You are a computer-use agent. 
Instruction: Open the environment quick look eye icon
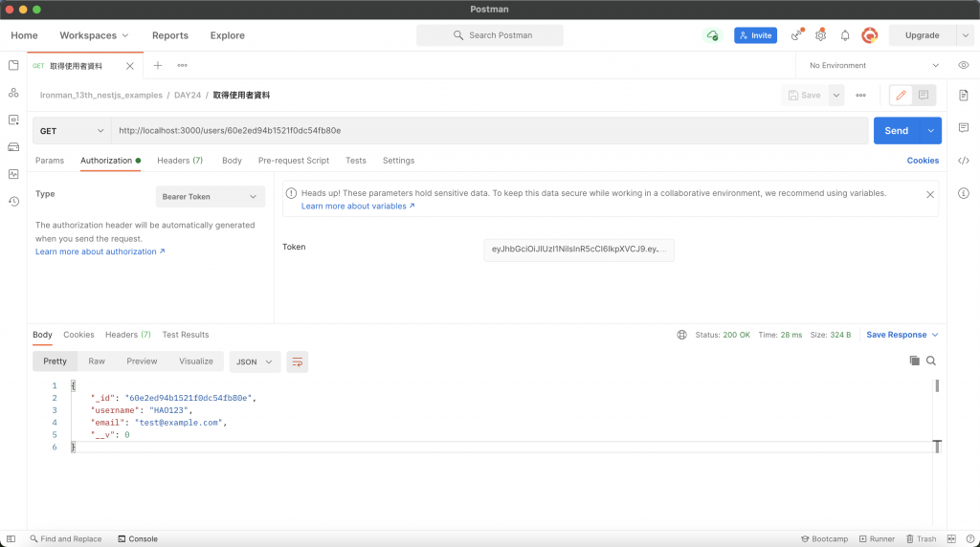coord(963,66)
